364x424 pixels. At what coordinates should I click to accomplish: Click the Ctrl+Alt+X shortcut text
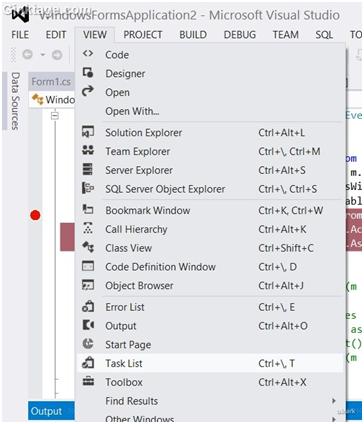tap(282, 382)
